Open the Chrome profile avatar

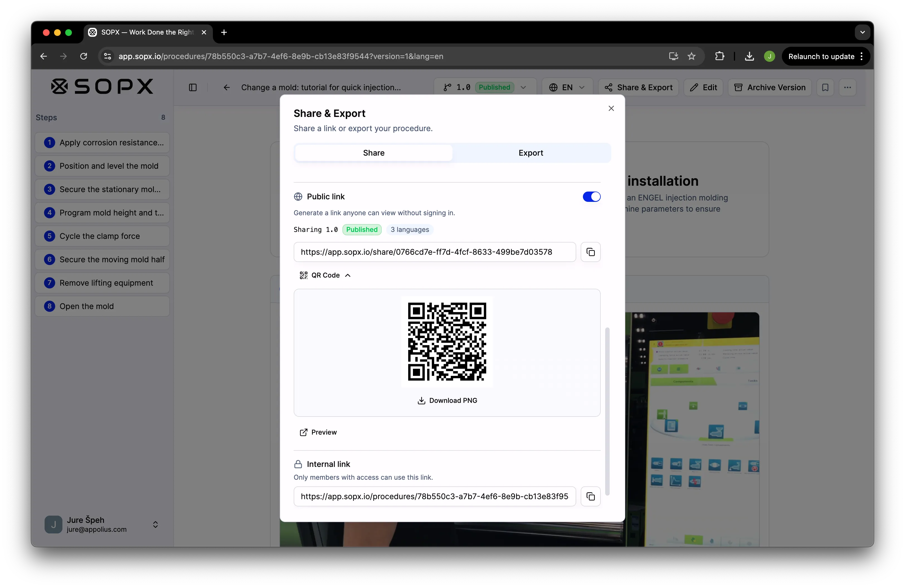coord(769,56)
